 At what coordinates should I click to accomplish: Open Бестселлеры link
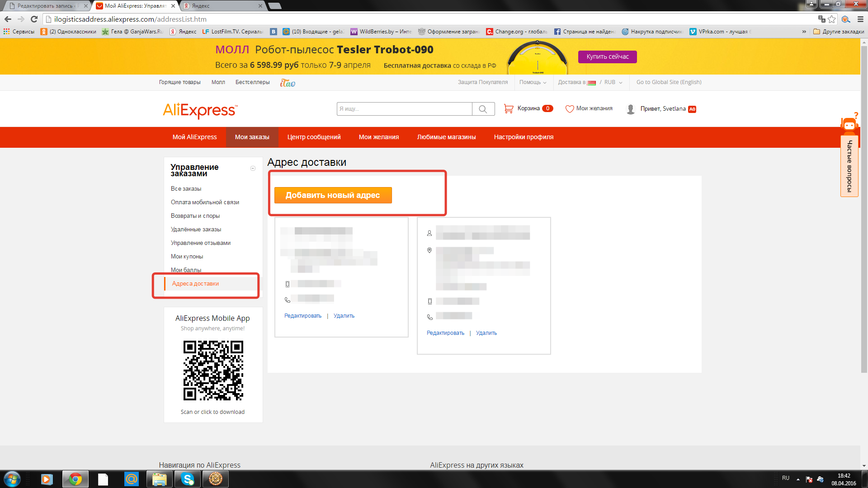252,82
